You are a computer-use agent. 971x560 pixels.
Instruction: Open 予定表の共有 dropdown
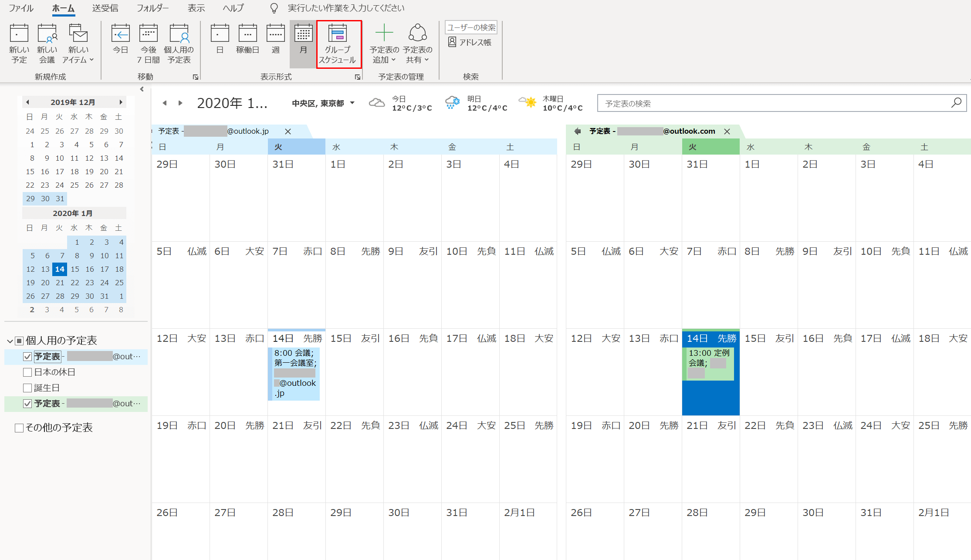point(417,44)
